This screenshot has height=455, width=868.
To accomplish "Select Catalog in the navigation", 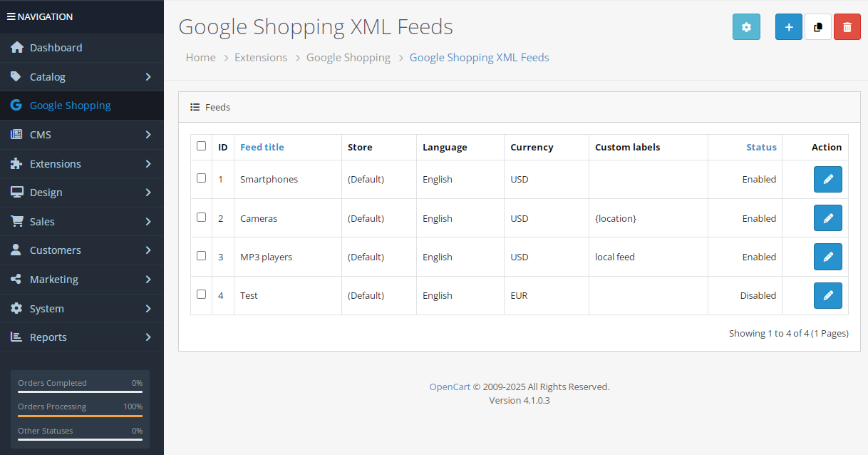I will [82, 76].
